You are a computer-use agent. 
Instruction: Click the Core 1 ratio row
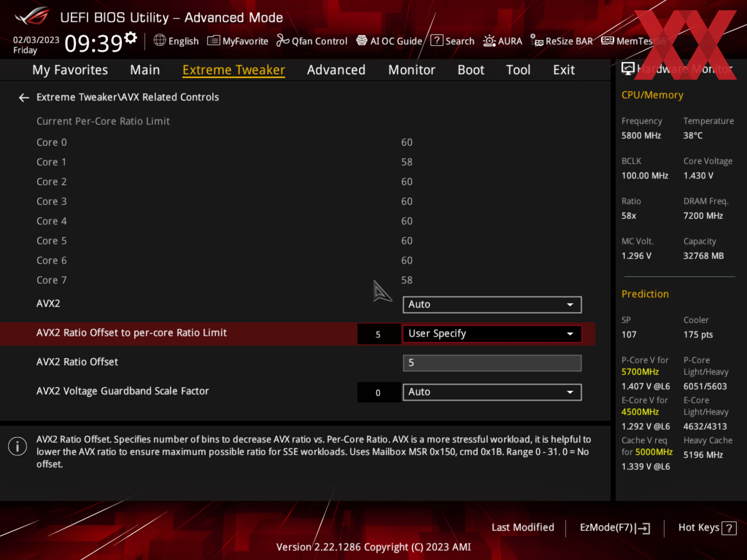point(224,162)
